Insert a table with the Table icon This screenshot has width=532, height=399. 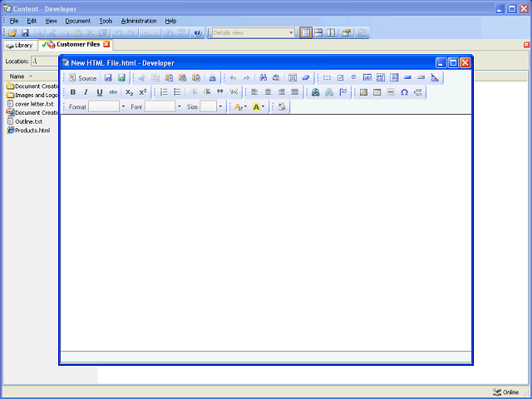click(377, 92)
